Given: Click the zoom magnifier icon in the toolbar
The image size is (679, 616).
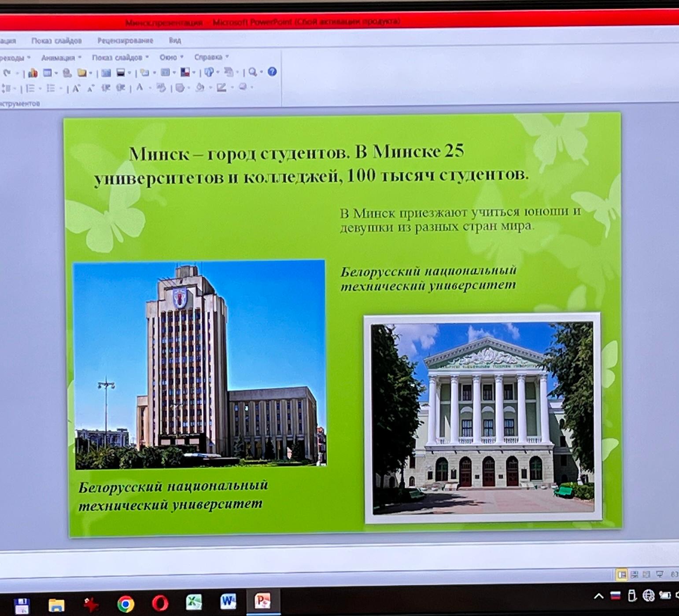Looking at the screenshot, I should tap(252, 72).
